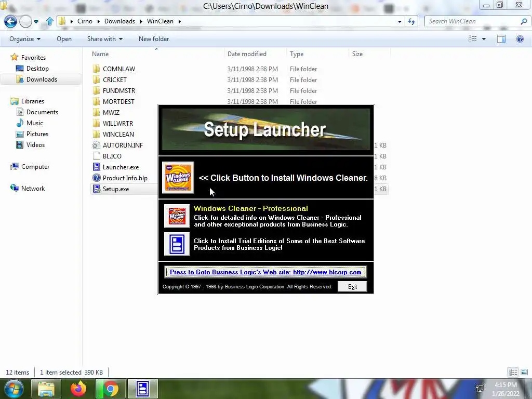Open File Explorer from the taskbar
Image resolution: width=532 pixels, height=399 pixels.
(x=46, y=389)
